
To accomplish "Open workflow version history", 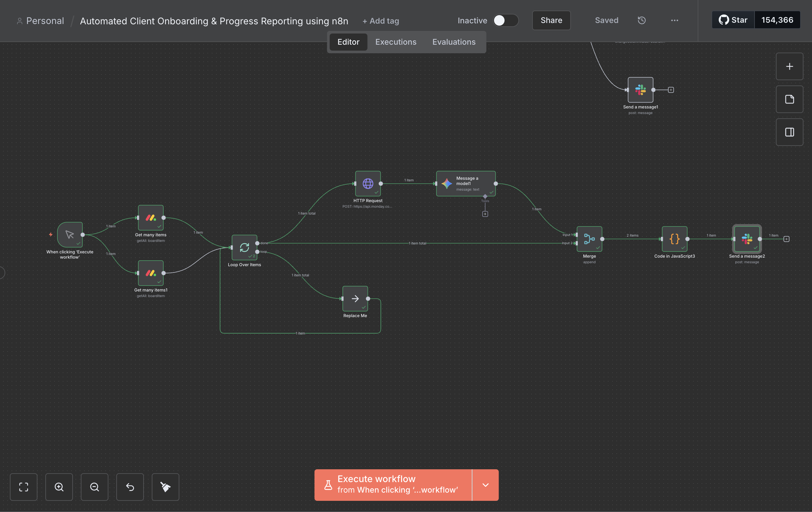I will click(642, 21).
